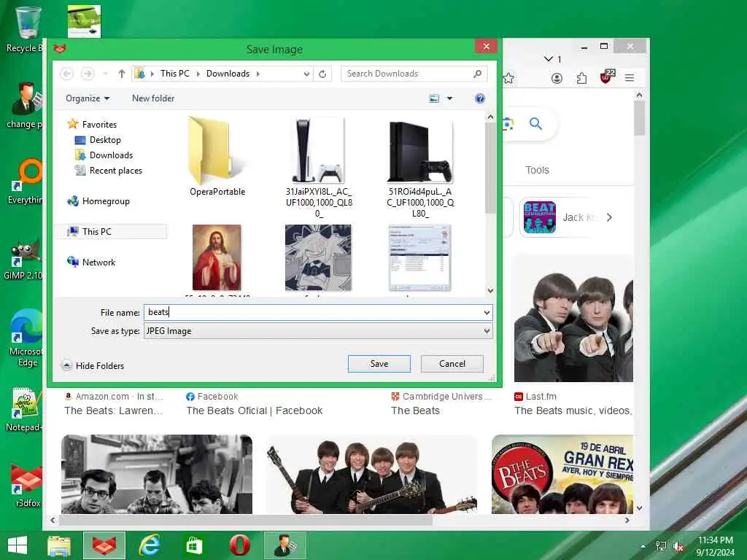Select the black PS4 console image file
Image resolution: width=747 pixels, height=560 pixels.
click(x=420, y=168)
